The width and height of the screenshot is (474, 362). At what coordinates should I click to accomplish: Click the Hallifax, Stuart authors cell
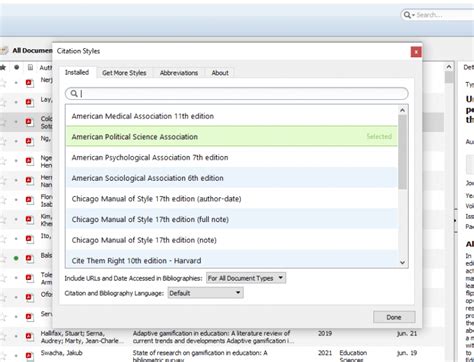[x=82, y=337]
